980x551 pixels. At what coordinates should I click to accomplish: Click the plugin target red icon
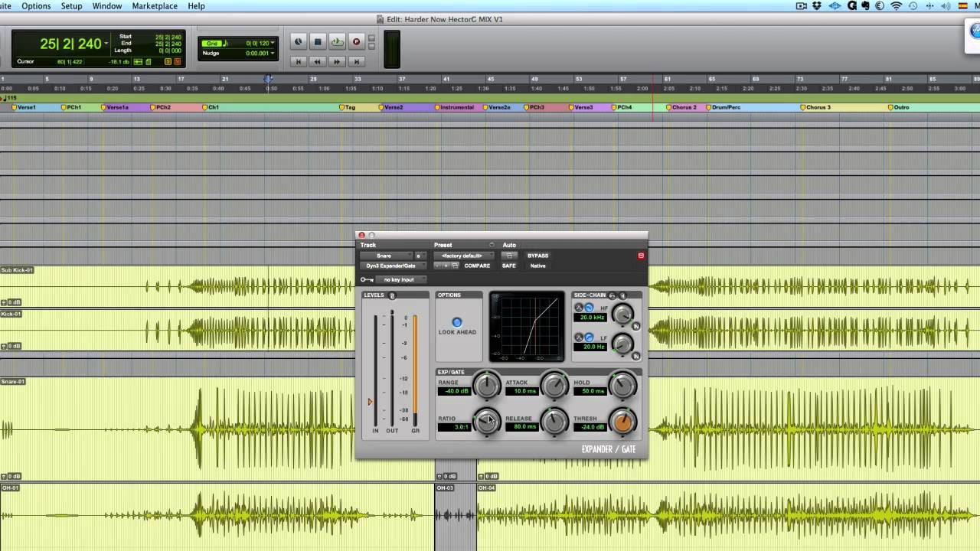pos(641,256)
